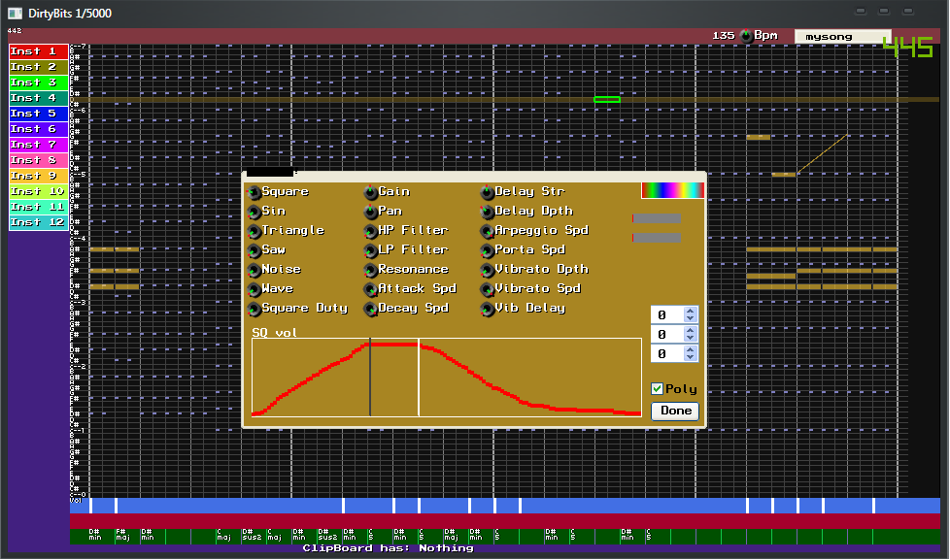The width and height of the screenshot is (950, 560).
Task: Select the Inst 1 instrument tab
Action: pyautogui.click(x=38, y=51)
